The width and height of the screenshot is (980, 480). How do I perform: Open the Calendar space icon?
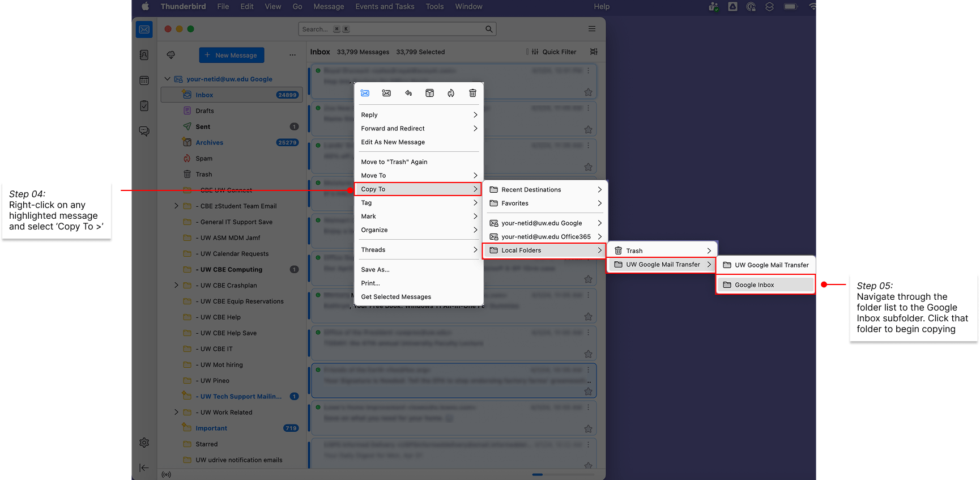[144, 80]
